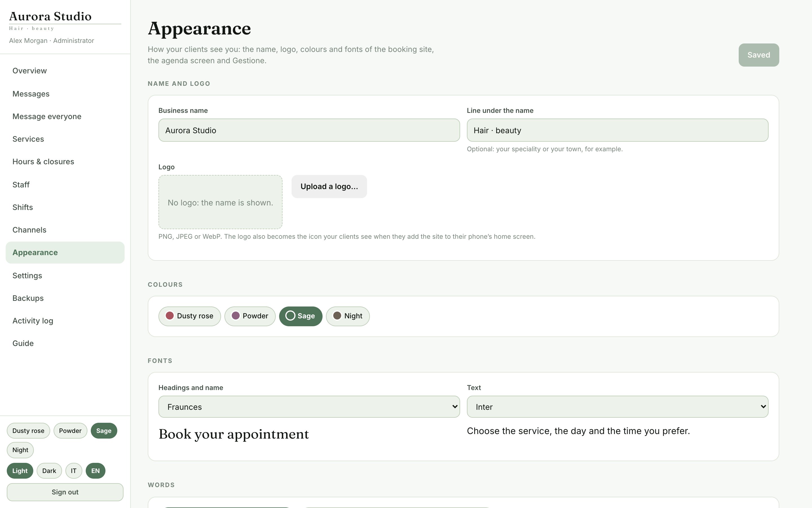This screenshot has width=812, height=508.
Task: Choose the Powder colour chip in Colours
Action: pyautogui.click(x=250, y=316)
